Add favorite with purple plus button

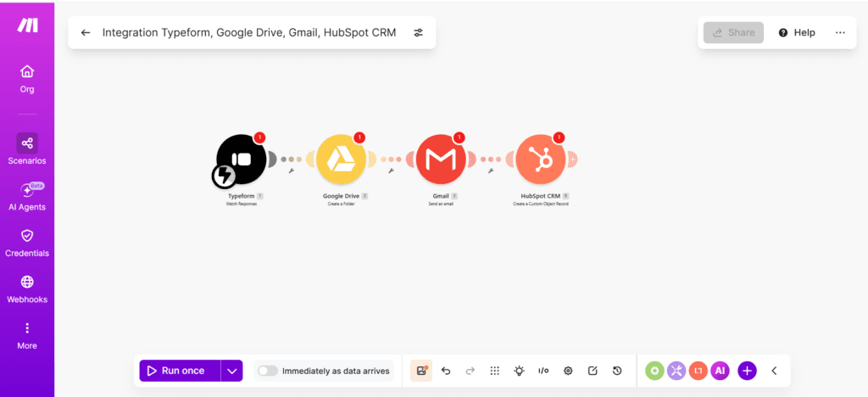pyautogui.click(x=748, y=371)
